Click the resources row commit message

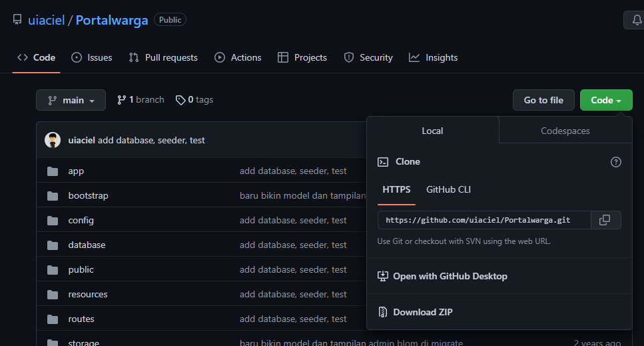pos(293,294)
